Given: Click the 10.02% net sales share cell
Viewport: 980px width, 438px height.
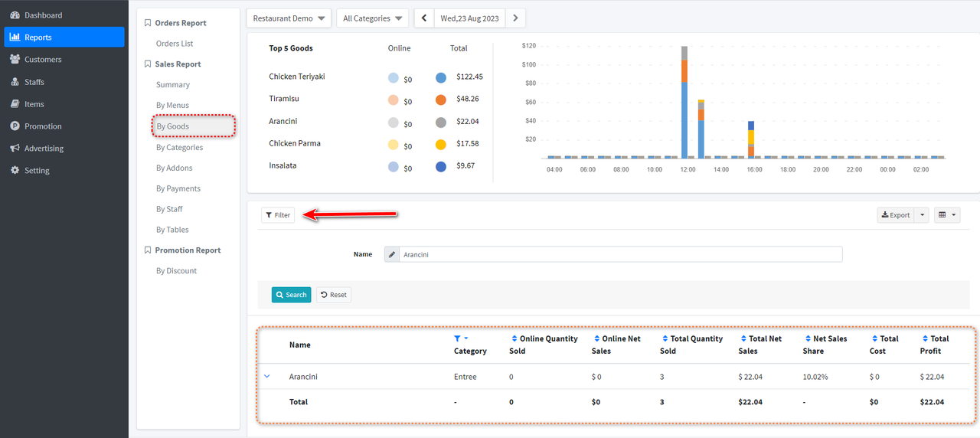Looking at the screenshot, I should point(815,377).
